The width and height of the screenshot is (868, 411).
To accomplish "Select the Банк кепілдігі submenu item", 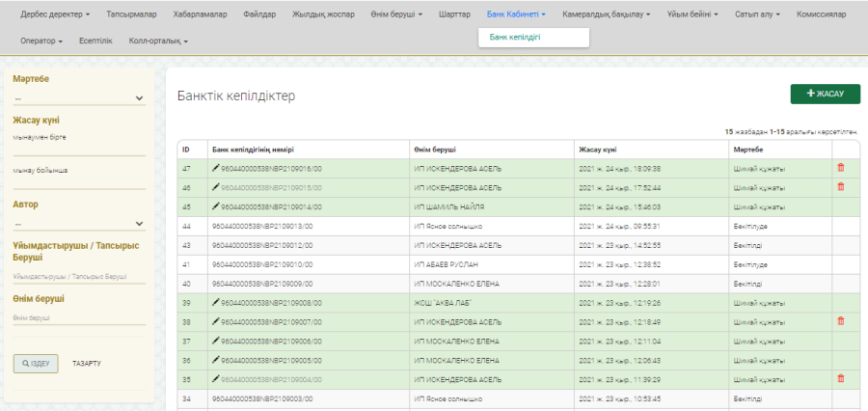I will click(x=515, y=38).
